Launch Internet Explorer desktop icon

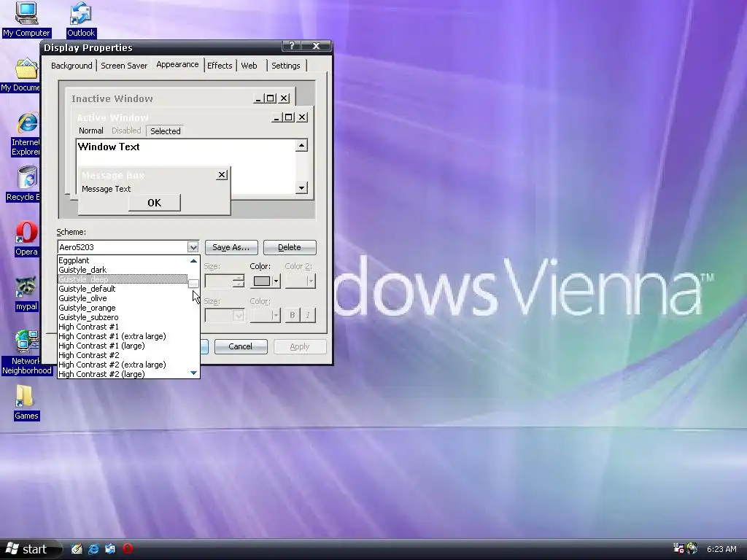[x=26, y=134]
